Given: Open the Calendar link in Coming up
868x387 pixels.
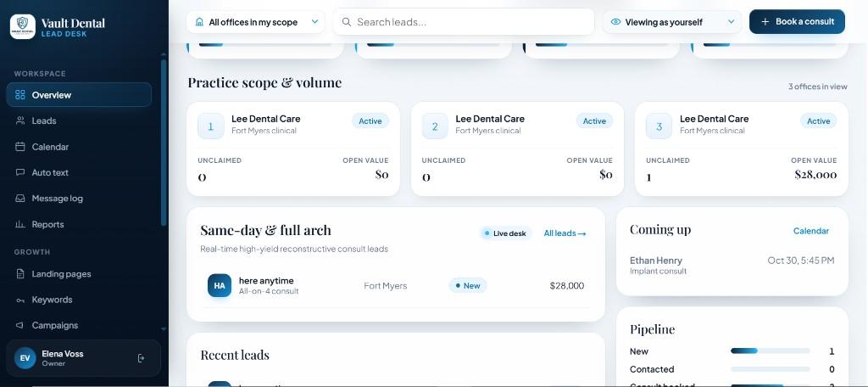Looking at the screenshot, I should click(x=811, y=231).
